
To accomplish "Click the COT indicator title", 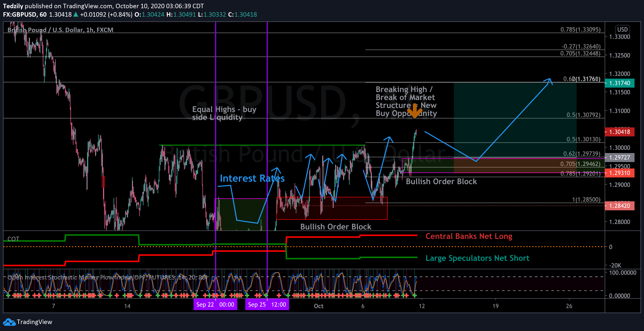I will click(x=13, y=239).
